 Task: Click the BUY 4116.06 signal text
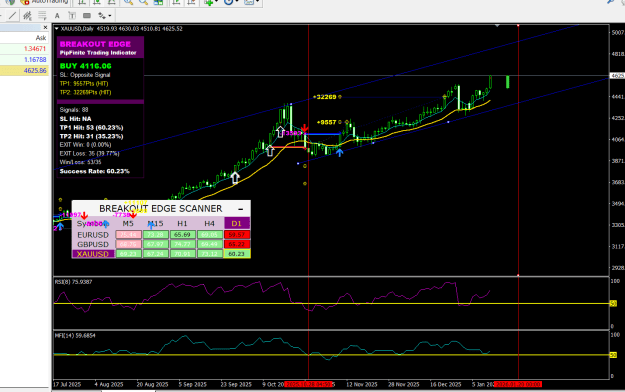click(x=85, y=66)
